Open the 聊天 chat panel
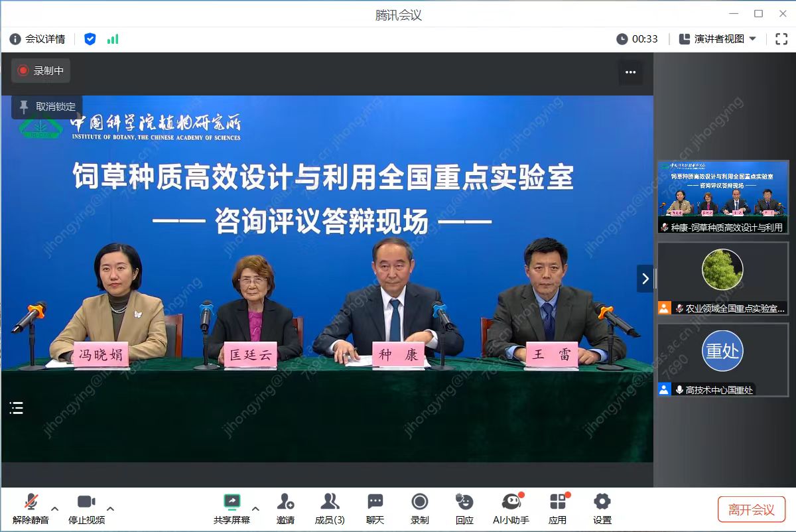 tap(375, 508)
